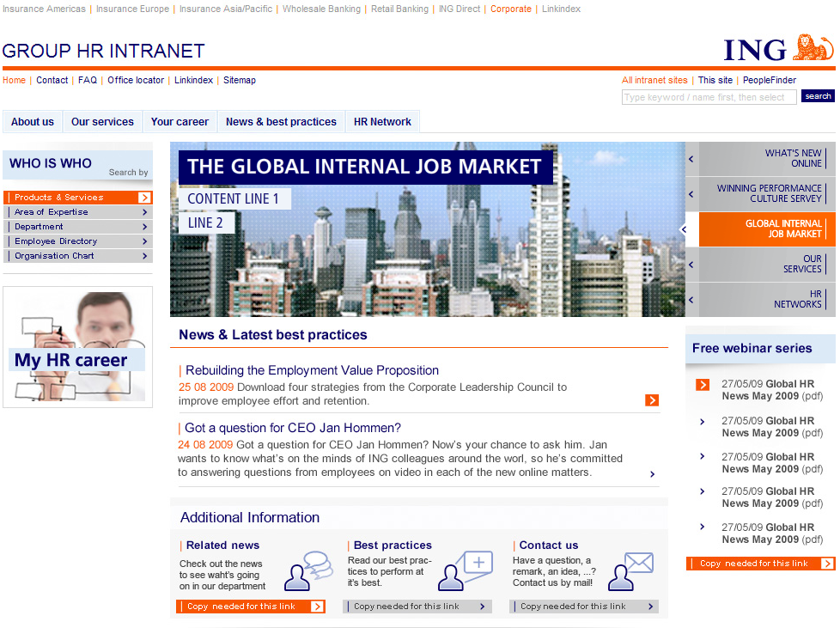
Task: Click the arrow next to Rebuilding the Employment Value Proposition
Action: (x=652, y=400)
